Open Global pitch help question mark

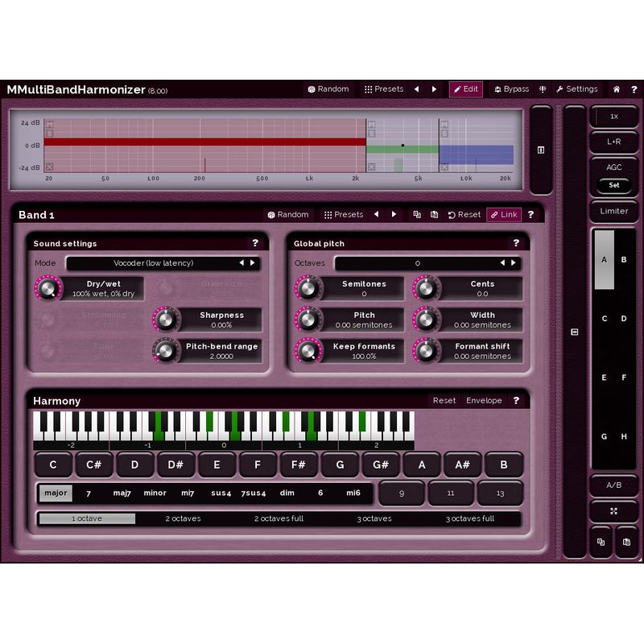click(x=516, y=243)
